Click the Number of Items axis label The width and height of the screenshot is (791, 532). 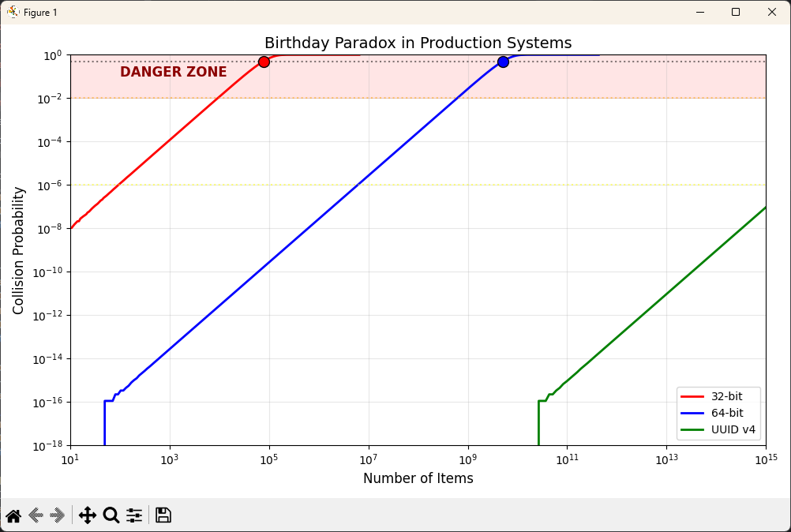point(418,478)
